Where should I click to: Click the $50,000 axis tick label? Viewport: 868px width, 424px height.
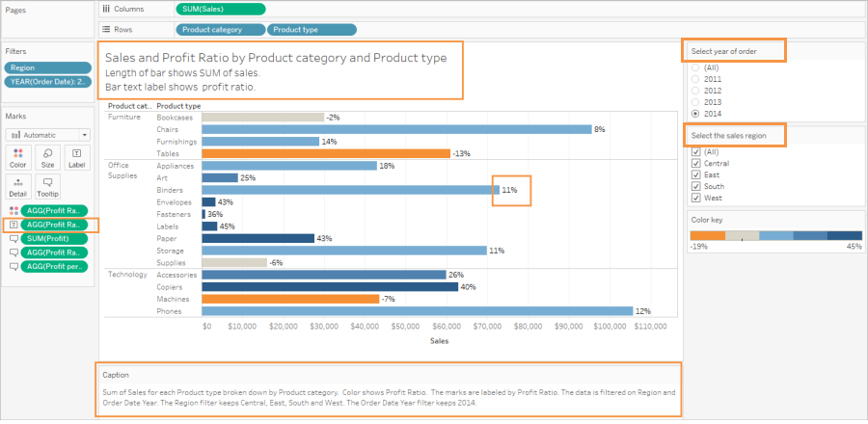point(405,327)
